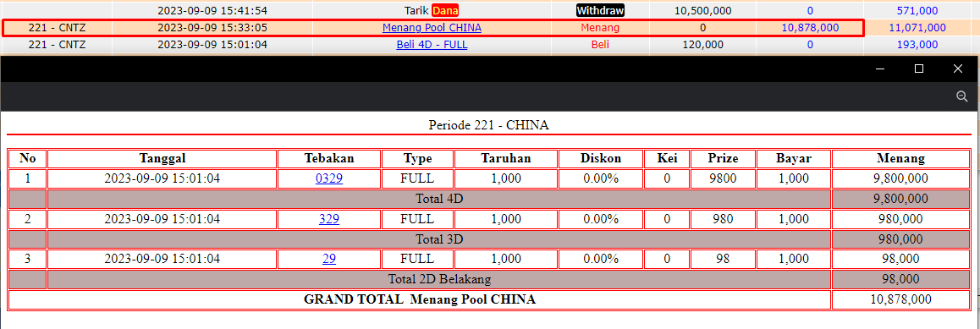980x329 pixels.
Task: Select 571,000 balance value
Action: pyautogui.click(x=917, y=11)
